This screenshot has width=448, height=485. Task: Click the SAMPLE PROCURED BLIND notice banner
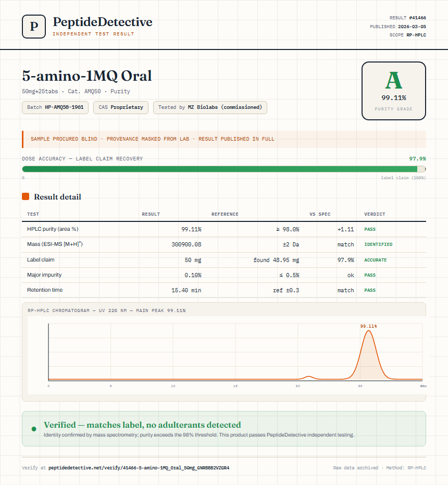pyautogui.click(x=223, y=139)
